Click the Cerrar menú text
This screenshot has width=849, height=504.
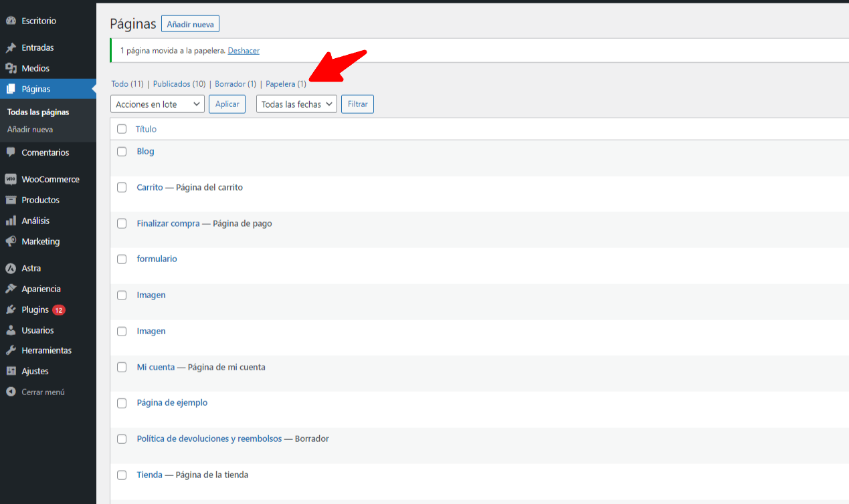[43, 392]
